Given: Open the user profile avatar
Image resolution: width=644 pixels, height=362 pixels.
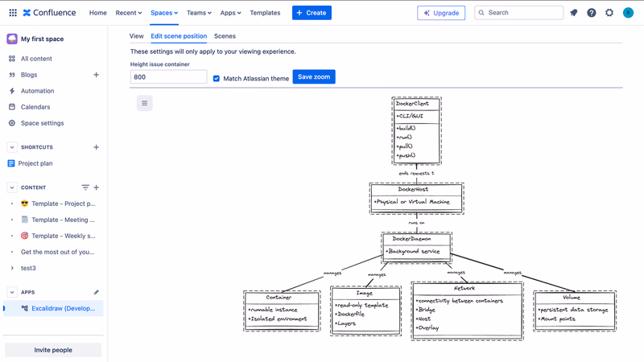Looking at the screenshot, I should 628,13.
